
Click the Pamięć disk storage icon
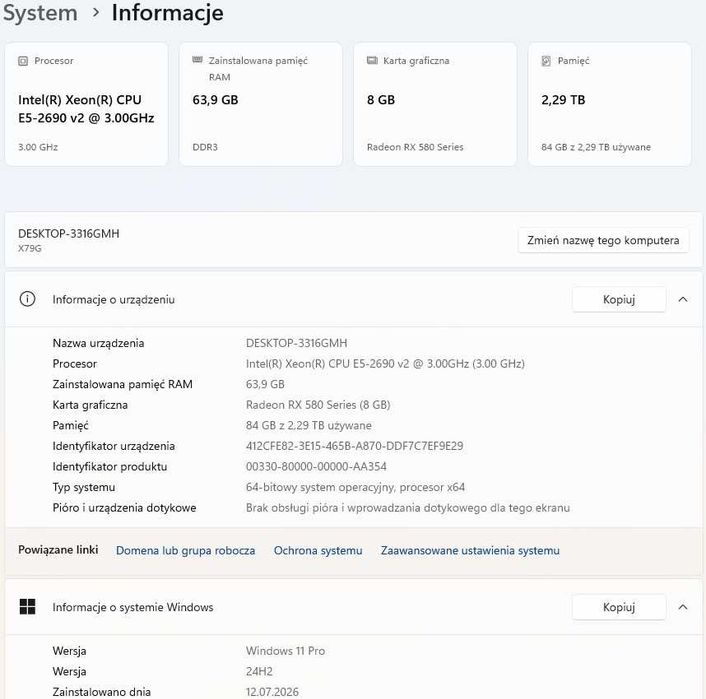coord(546,61)
